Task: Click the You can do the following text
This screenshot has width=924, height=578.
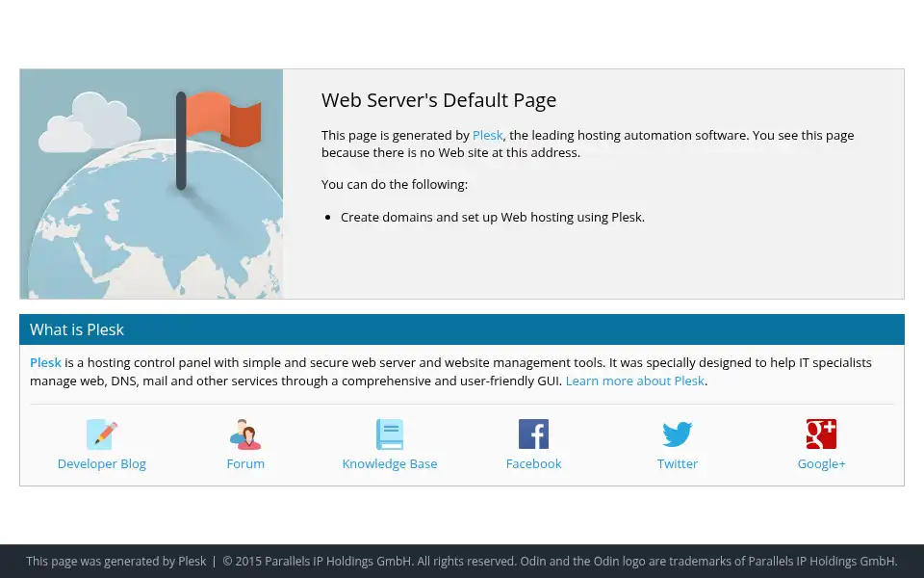Action: (x=395, y=185)
